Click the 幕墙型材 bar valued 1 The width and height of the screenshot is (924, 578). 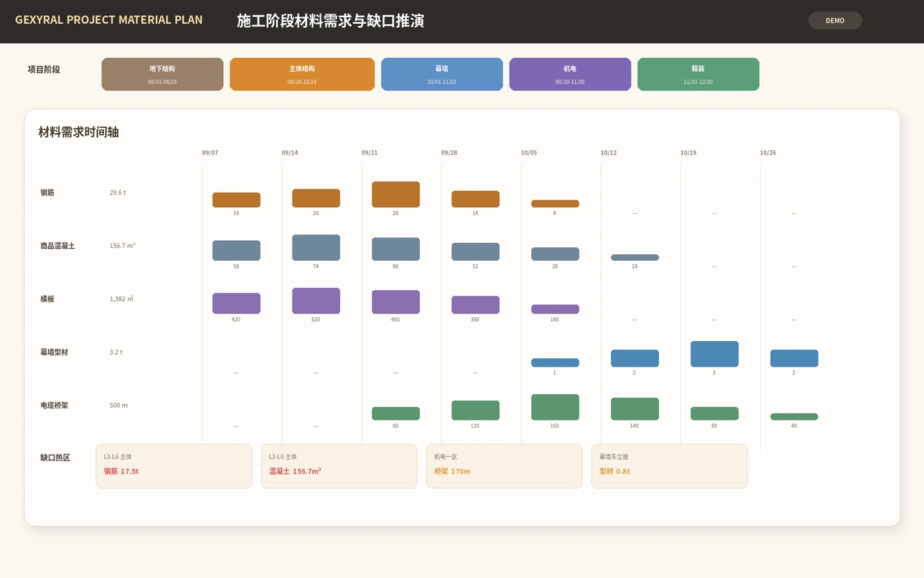tap(555, 363)
